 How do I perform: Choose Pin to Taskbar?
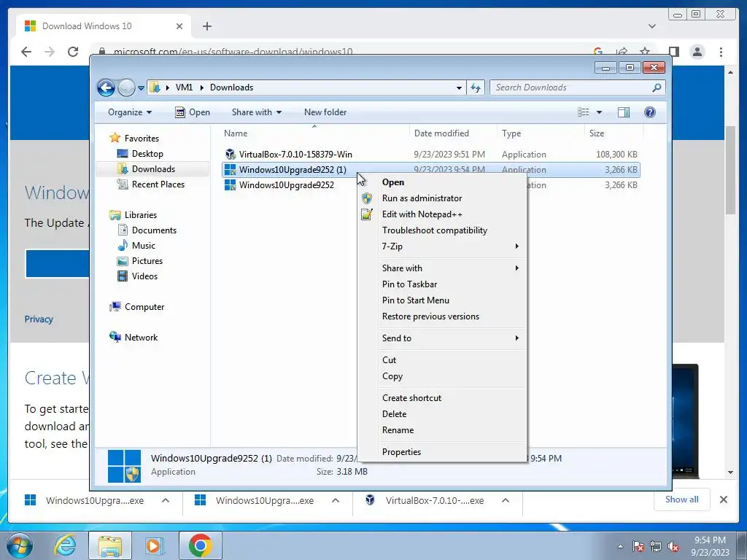pyautogui.click(x=442, y=284)
